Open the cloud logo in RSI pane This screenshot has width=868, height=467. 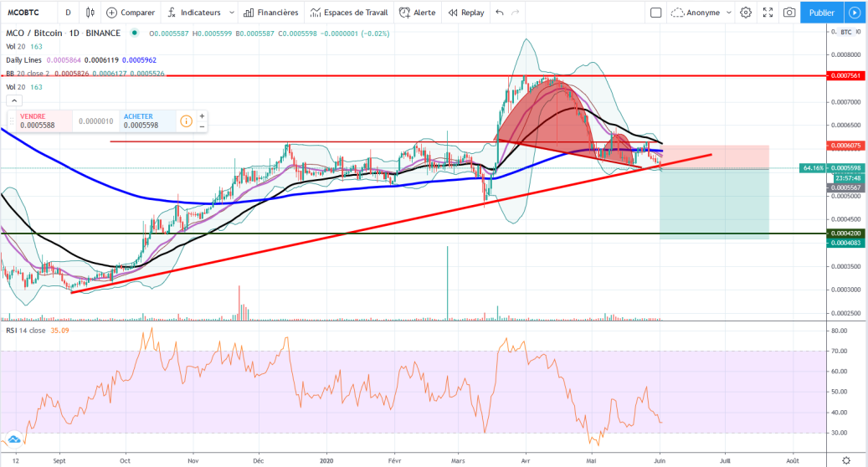pyautogui.click(x=14, y=439)
